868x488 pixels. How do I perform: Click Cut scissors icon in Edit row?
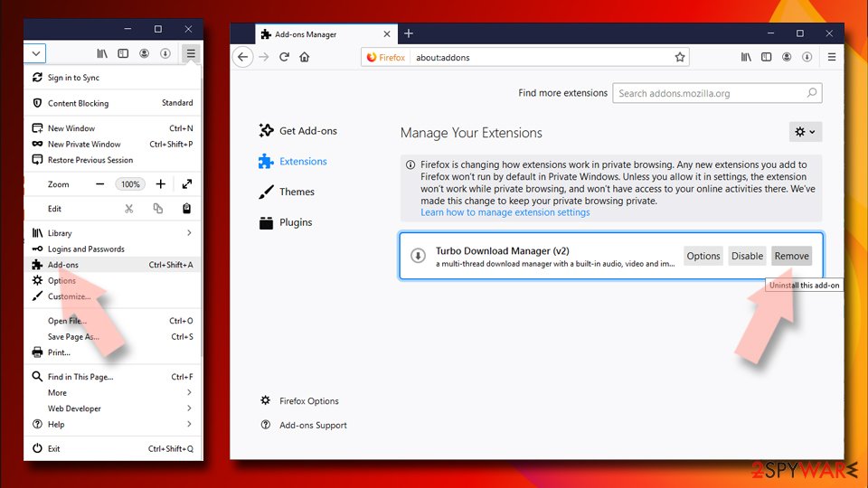coord(129,209)
